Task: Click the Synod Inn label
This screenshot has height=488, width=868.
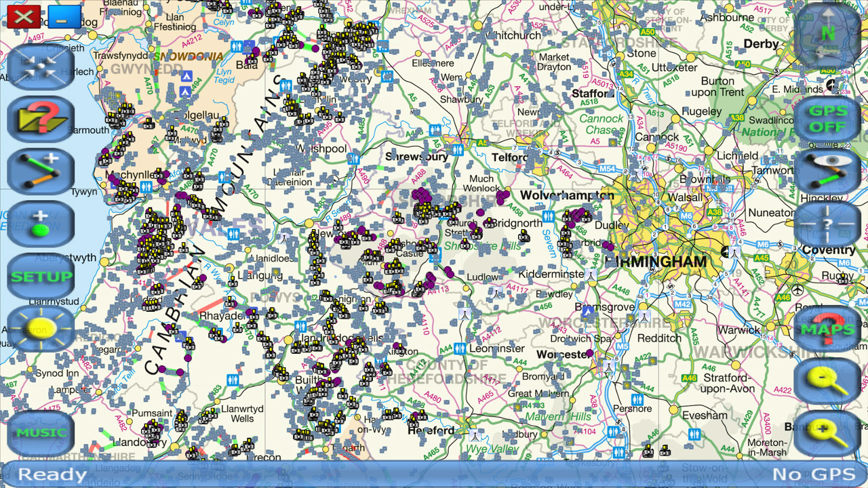Action: tap(56, 373)
